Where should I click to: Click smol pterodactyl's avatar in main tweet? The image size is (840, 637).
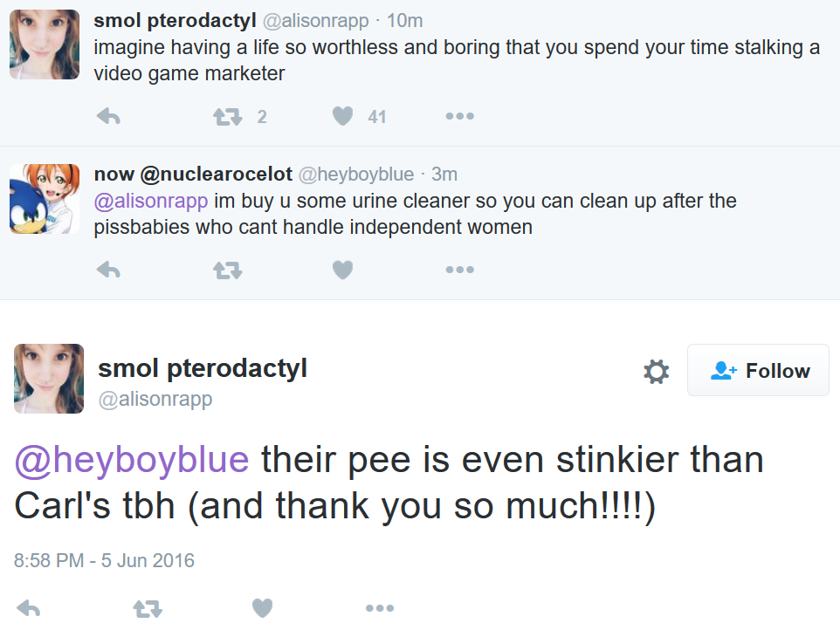click(49, 378)
